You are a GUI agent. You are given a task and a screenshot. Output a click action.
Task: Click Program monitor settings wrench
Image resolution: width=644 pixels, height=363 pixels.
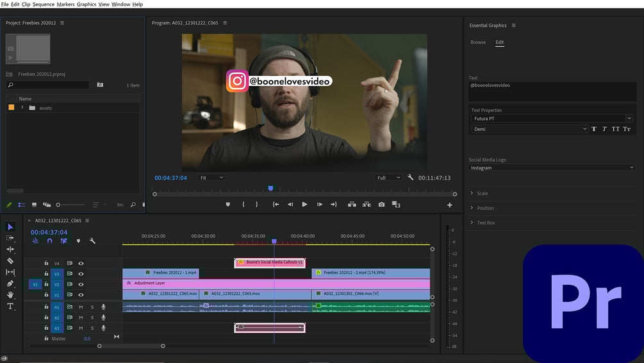point(410,178)
